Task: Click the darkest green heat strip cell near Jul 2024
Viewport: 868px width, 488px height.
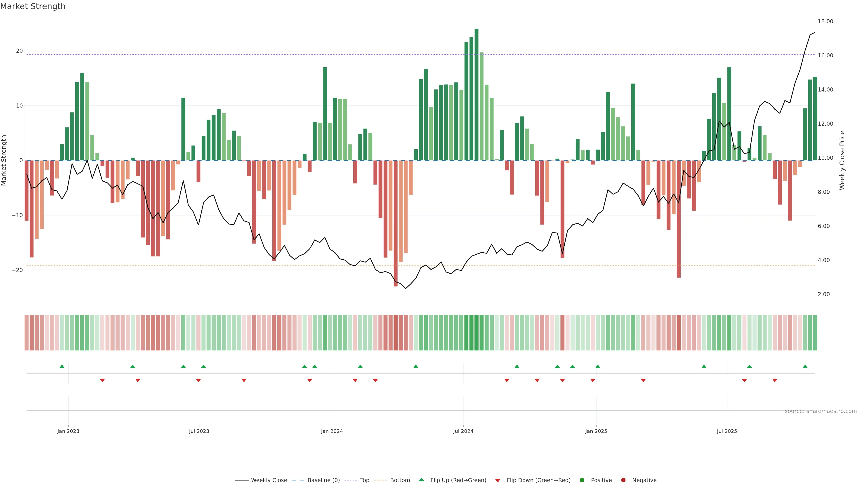Action: 476,332
